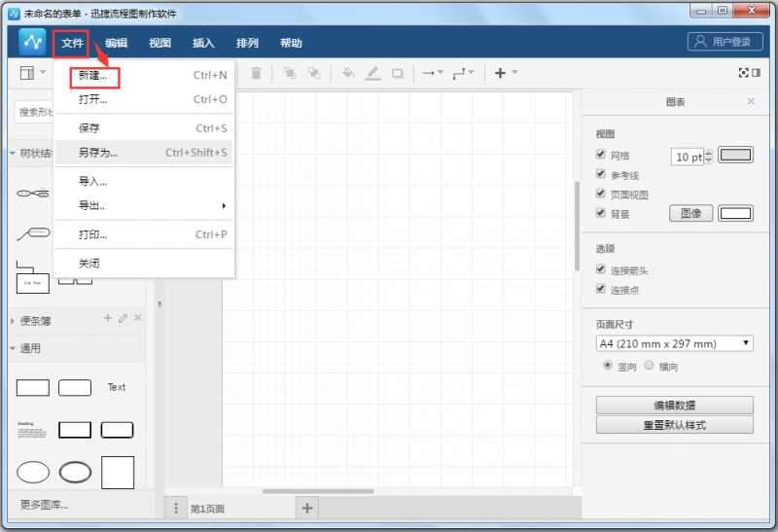Select the 横向 radio button
The height and width of the screenshot is (532, 778).
click(649, 366)
